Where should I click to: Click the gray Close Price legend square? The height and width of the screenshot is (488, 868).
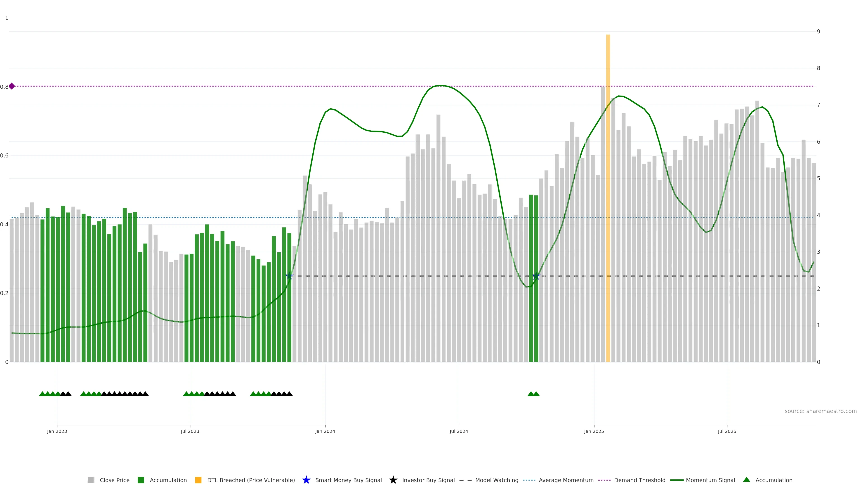tap(91, 480)
